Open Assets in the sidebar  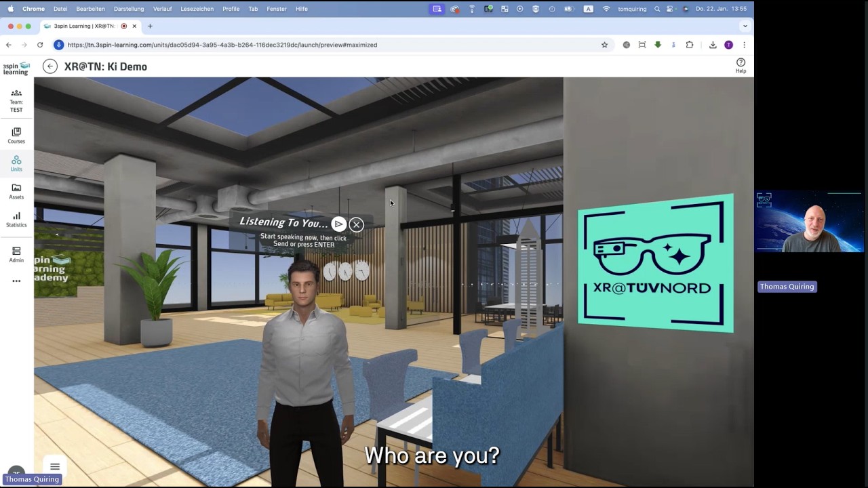(x=16, y=192)
